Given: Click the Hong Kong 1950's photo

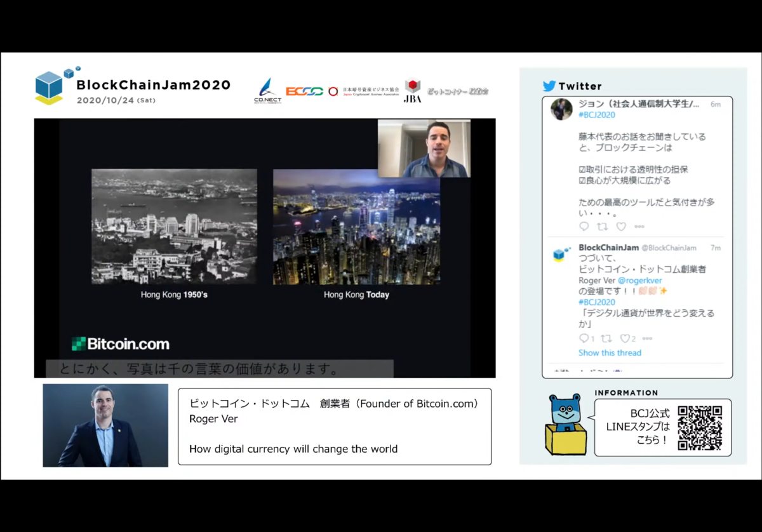Looking at the screenshot, I should (174, 226).
